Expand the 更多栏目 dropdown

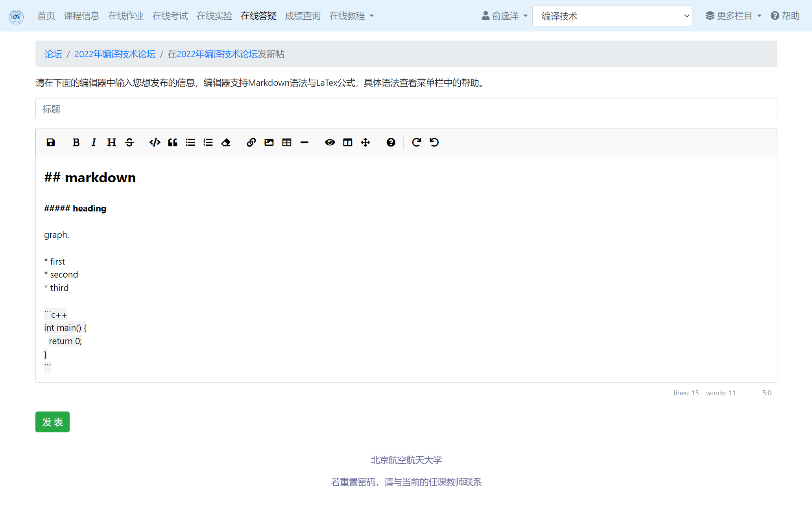[733, 16]
